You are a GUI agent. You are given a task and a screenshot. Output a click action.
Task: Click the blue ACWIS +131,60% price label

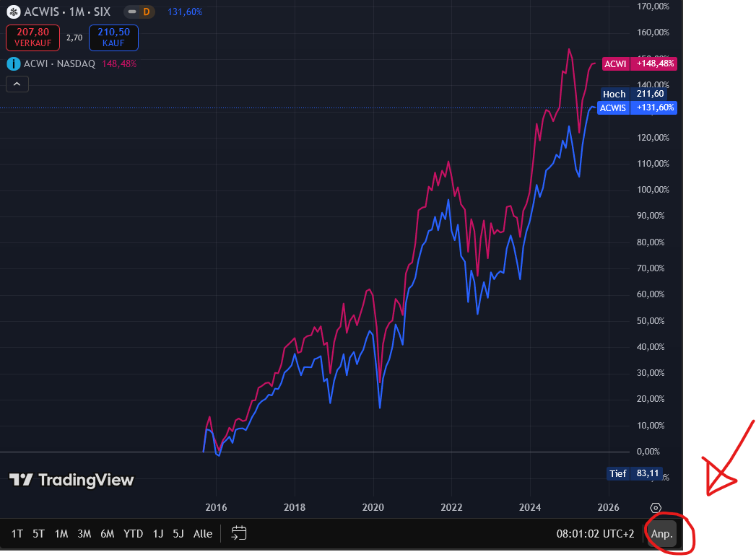click(638, 108)
